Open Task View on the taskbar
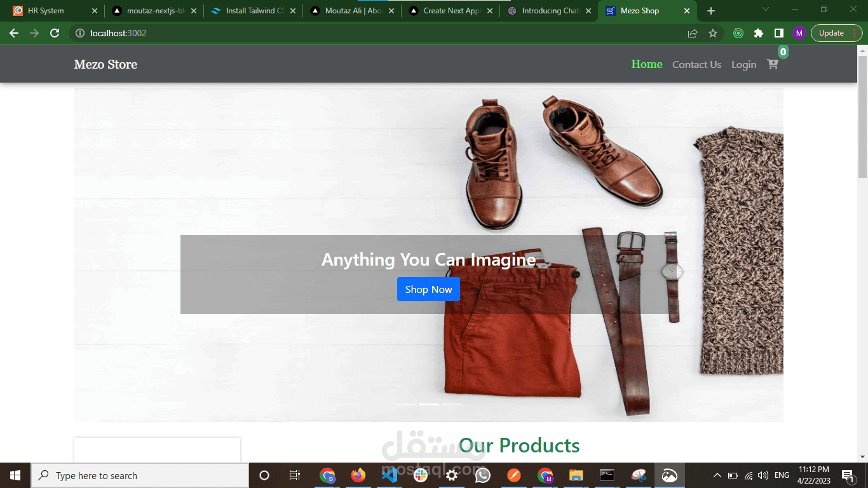Image resolution: width=868 pixels, height=488 pixels. (x=295, y=475)
